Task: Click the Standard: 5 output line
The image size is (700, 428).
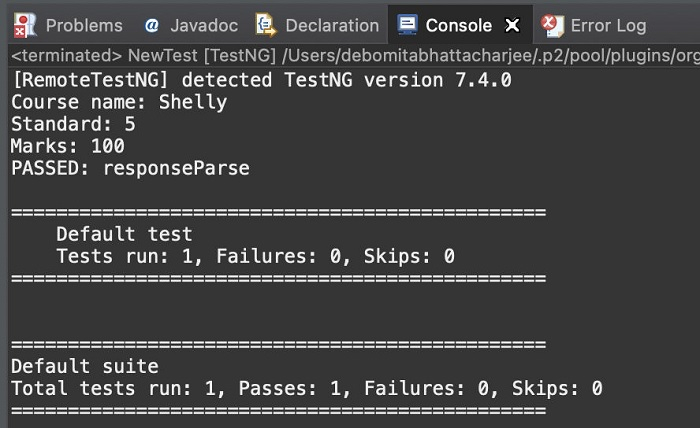Action: coord(73,124)
